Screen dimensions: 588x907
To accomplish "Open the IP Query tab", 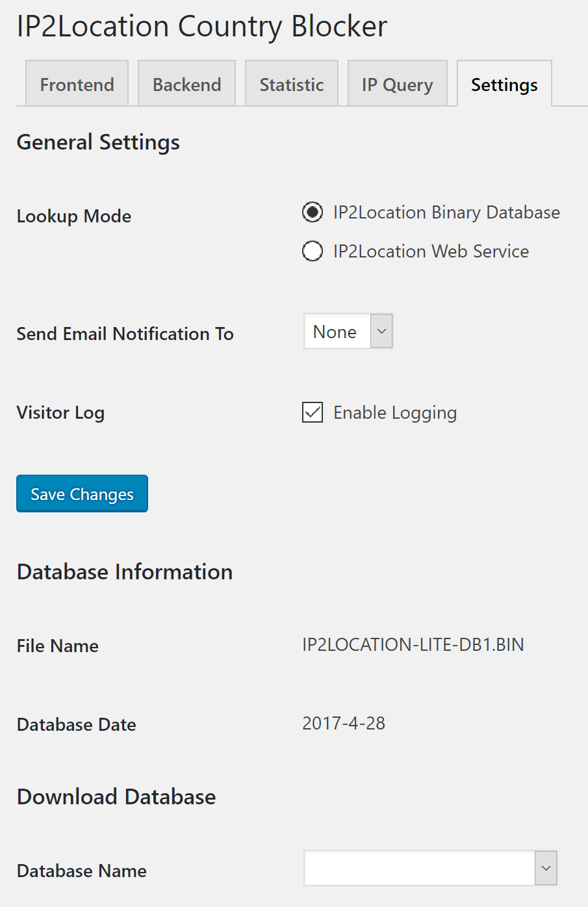I will [397, 84].
